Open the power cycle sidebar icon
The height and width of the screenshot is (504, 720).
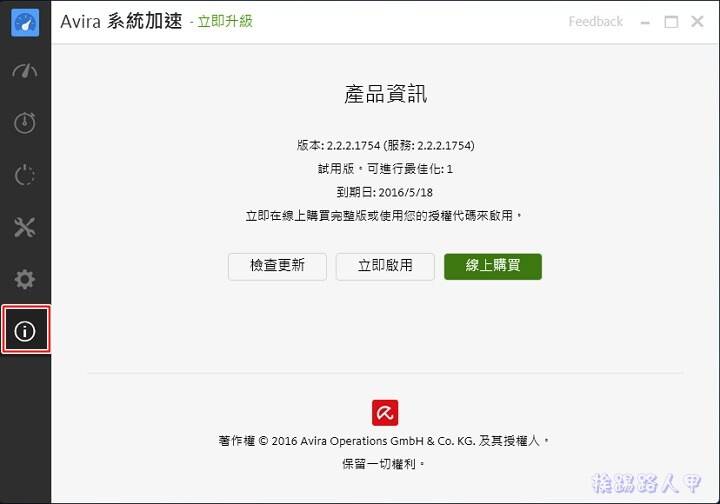(25, 175)
